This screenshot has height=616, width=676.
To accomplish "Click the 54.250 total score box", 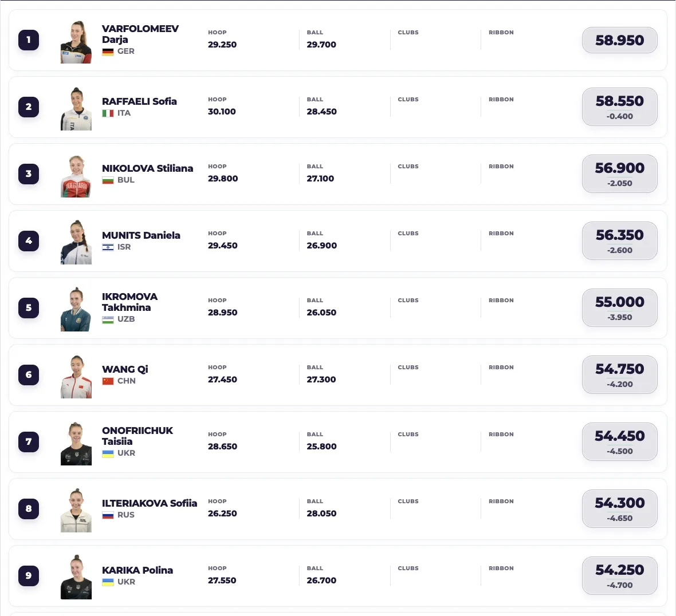I will [x=619, y=575].
